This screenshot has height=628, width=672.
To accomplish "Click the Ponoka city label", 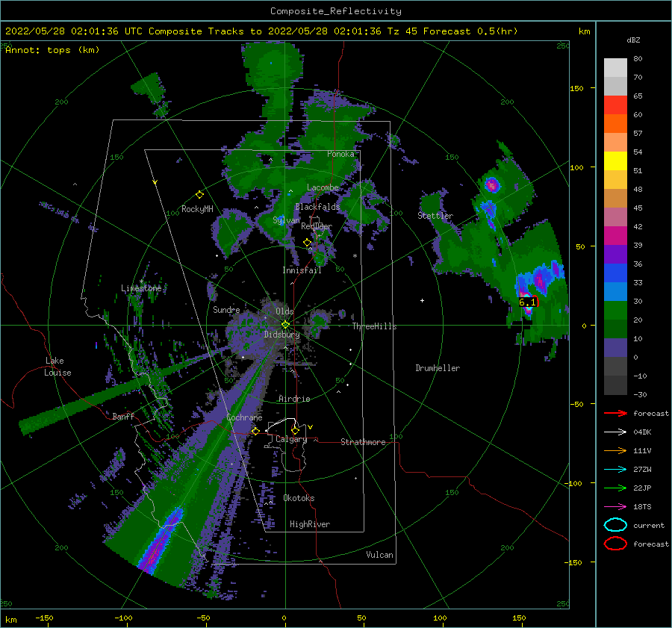I will point(340,154).
